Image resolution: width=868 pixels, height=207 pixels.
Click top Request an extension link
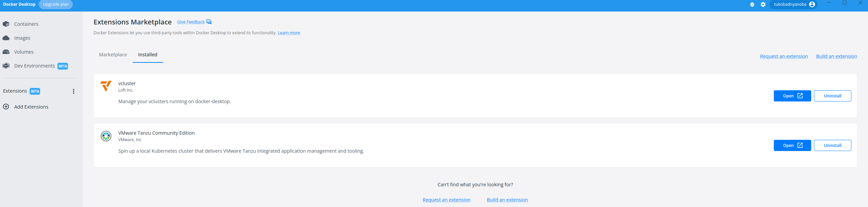pyautogui.click(x=784, y=56)
